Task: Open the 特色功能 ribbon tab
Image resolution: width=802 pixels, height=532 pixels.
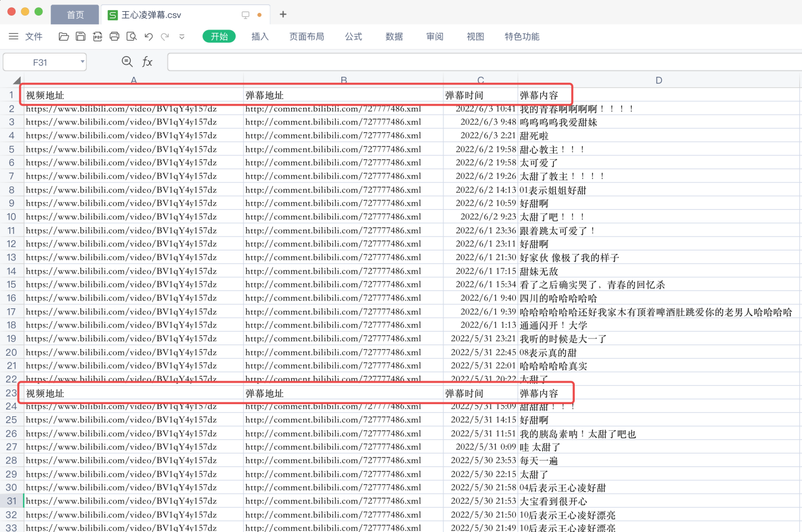Action: point(522,37)
